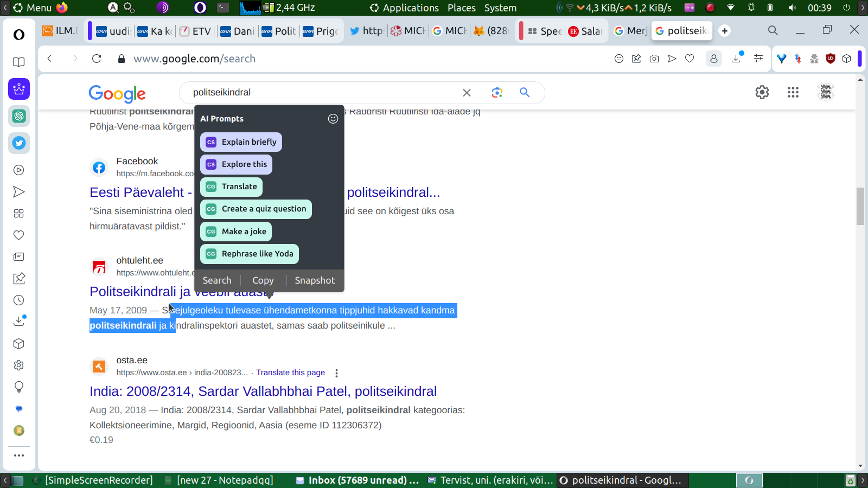Choose Rephrase like Yoda prompt

click(250, 254)
